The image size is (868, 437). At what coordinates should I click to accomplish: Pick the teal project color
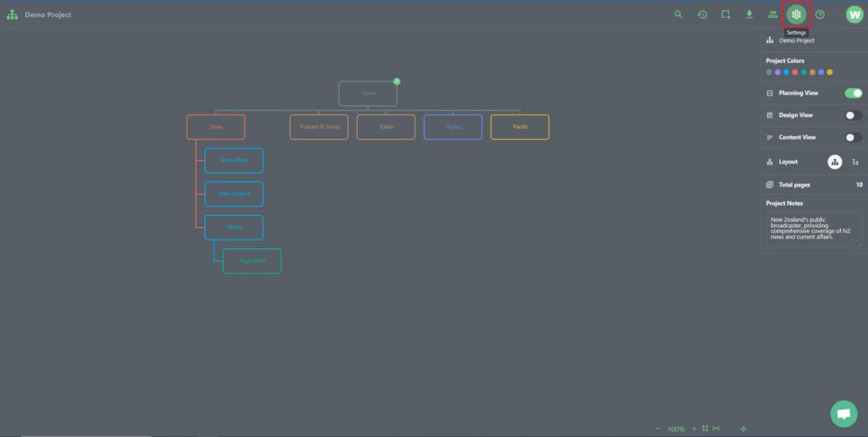tap(804, 73)
